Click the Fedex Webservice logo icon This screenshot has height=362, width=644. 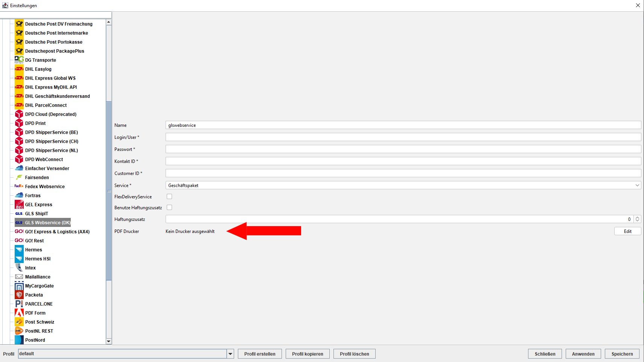(19, 186)
